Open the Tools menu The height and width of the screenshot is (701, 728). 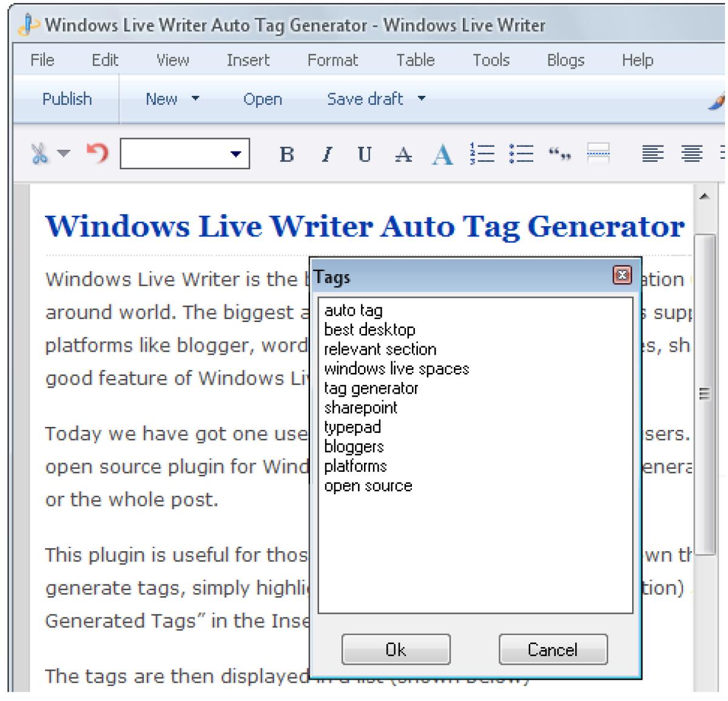[491, 60]
